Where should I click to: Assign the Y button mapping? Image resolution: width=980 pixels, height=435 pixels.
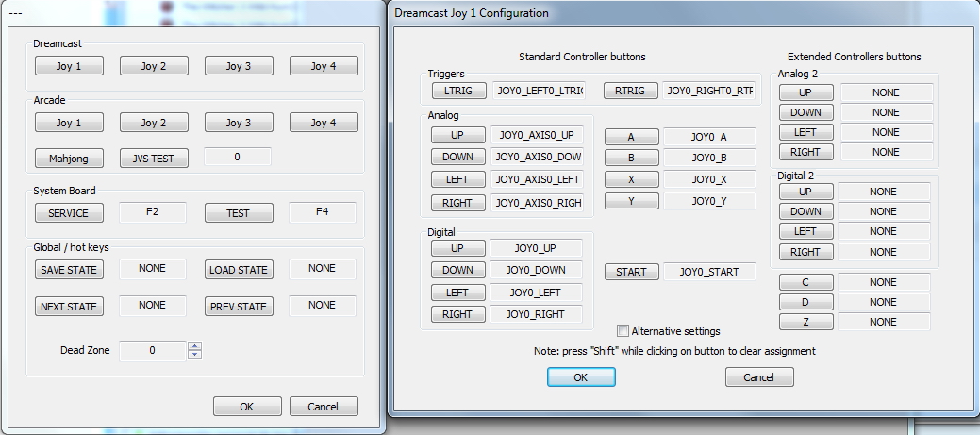631,201
